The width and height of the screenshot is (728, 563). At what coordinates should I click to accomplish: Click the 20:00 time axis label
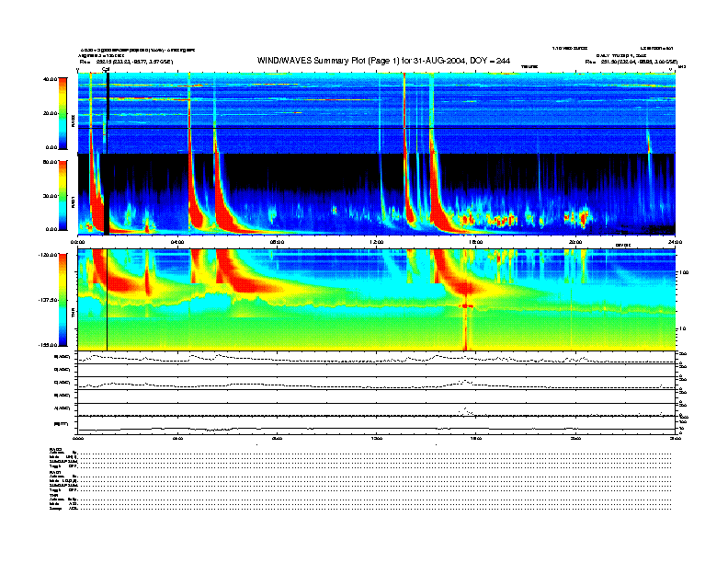click(x=575, y=241)
